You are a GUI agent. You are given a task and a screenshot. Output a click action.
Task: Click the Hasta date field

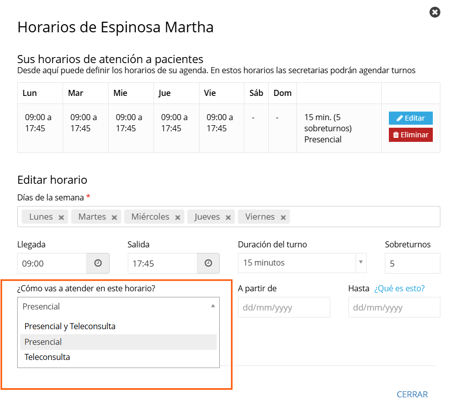[394, 307]
